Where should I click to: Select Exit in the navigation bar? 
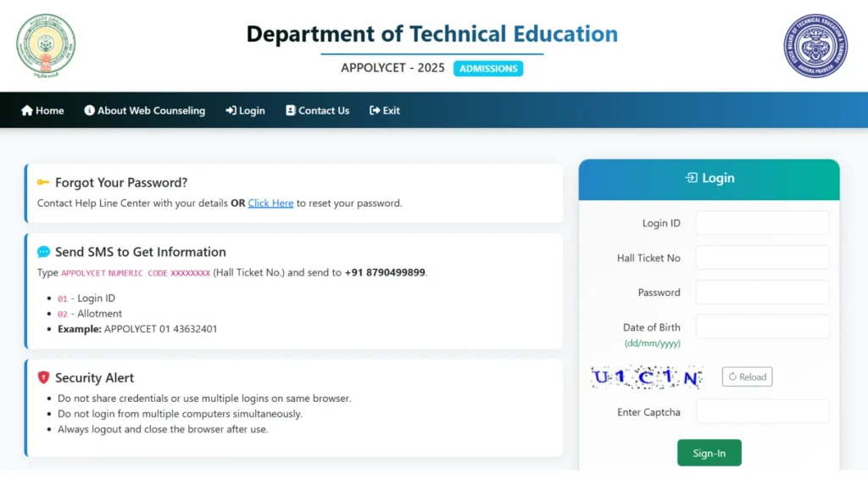[x=385, y=110]
